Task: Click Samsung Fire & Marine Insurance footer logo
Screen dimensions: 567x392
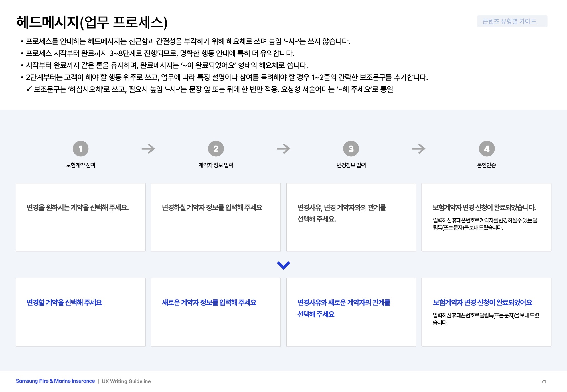Action: (55, 381)
